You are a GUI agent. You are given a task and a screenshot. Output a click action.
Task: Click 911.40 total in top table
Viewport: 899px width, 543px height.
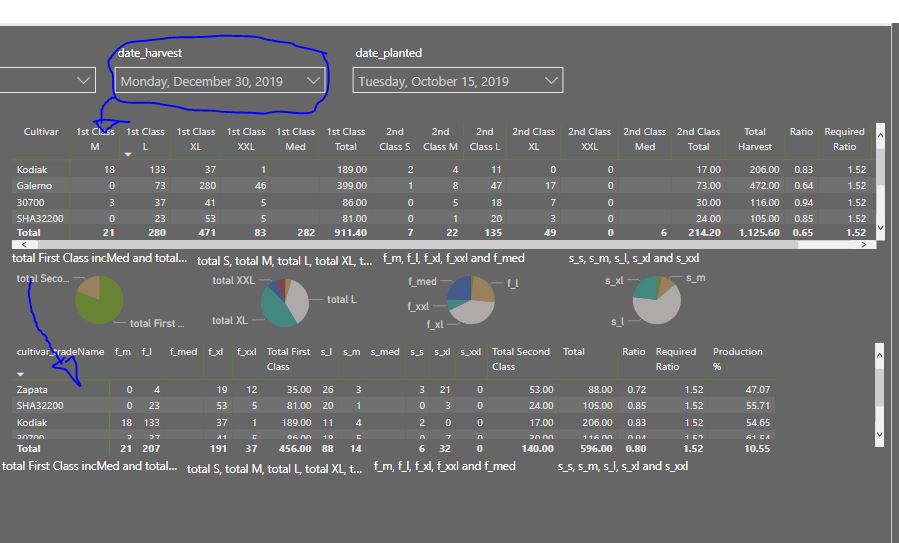click(x=350, y=232)
